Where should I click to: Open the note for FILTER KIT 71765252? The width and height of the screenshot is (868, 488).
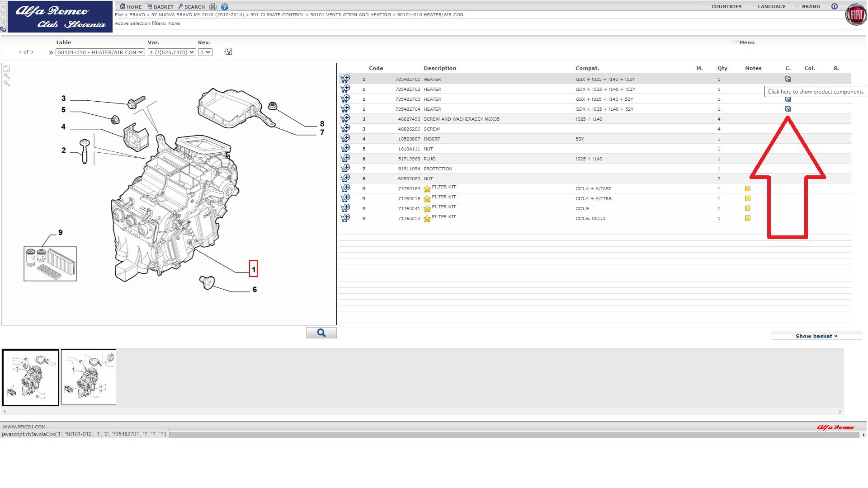coord(748,218)
